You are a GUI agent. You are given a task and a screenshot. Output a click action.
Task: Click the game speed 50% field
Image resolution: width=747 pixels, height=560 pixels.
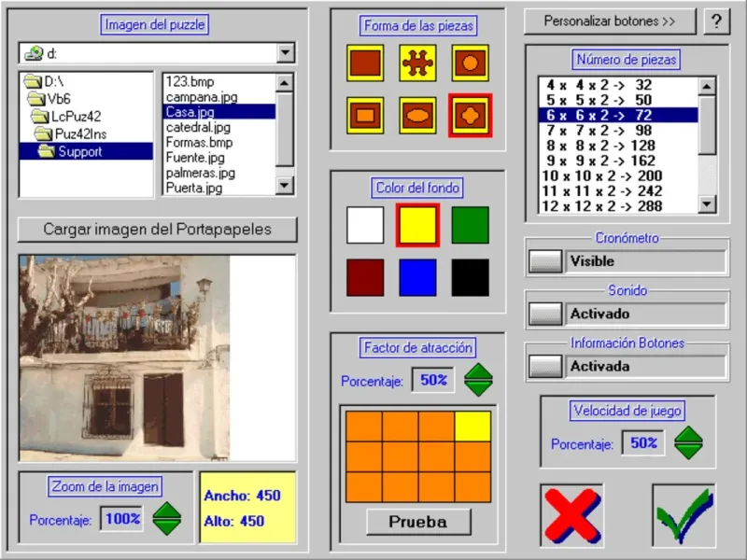[643, 443]
